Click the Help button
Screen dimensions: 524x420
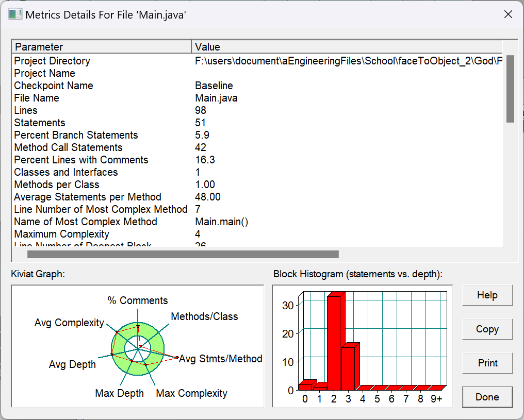coord(487,295)
